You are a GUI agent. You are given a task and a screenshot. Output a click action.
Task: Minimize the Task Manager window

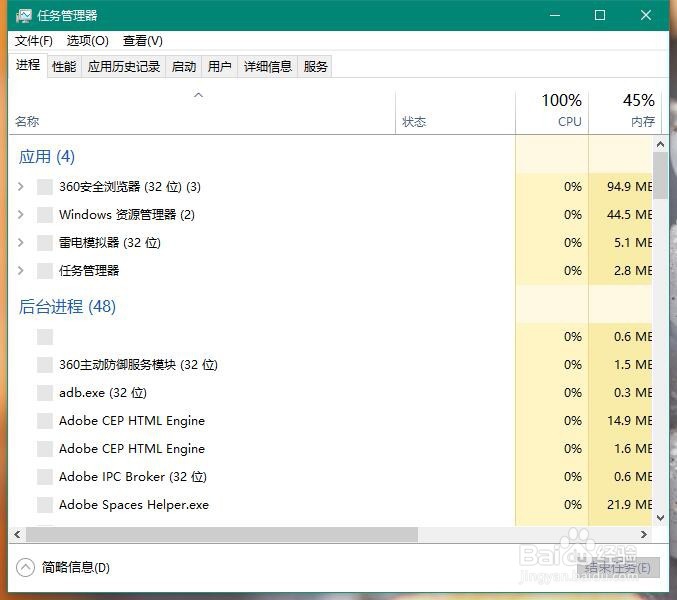click(555, 16)
